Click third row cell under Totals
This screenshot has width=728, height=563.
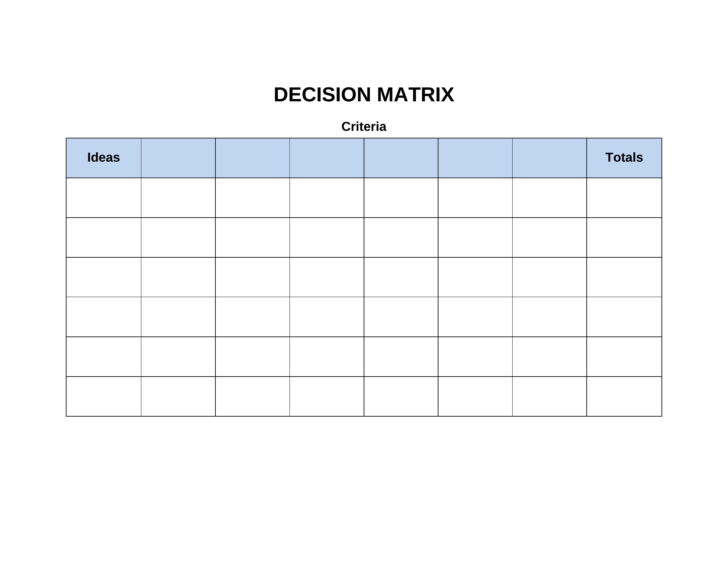(x=624, y=277)
